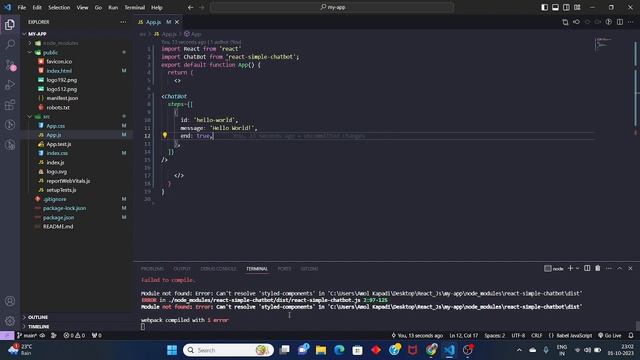Split the terminal panel
Image resolution: width=640 pixels, height=360 pixels.
587,268
